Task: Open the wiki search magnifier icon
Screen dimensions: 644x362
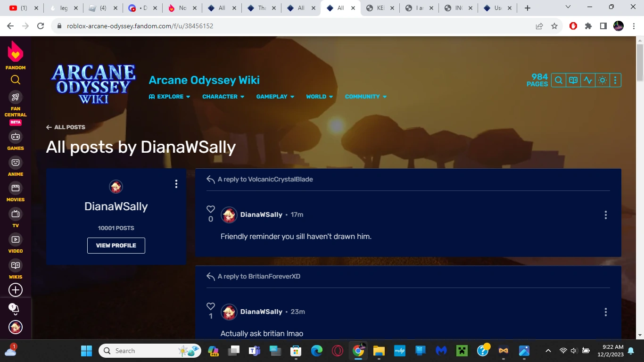Action: coord(558,80)
